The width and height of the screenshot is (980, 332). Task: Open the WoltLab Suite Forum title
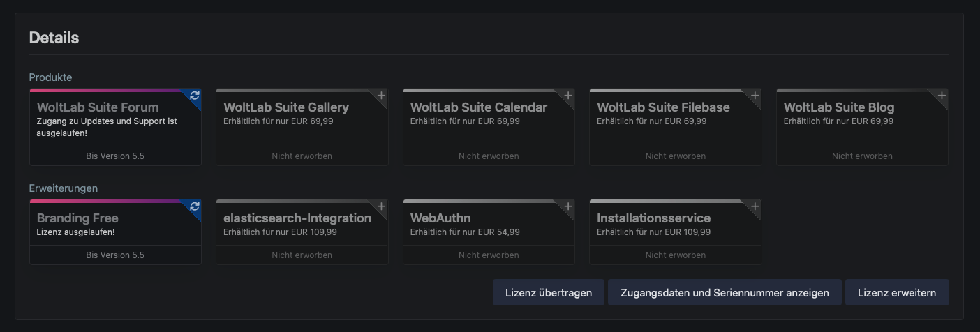[98, 107]
